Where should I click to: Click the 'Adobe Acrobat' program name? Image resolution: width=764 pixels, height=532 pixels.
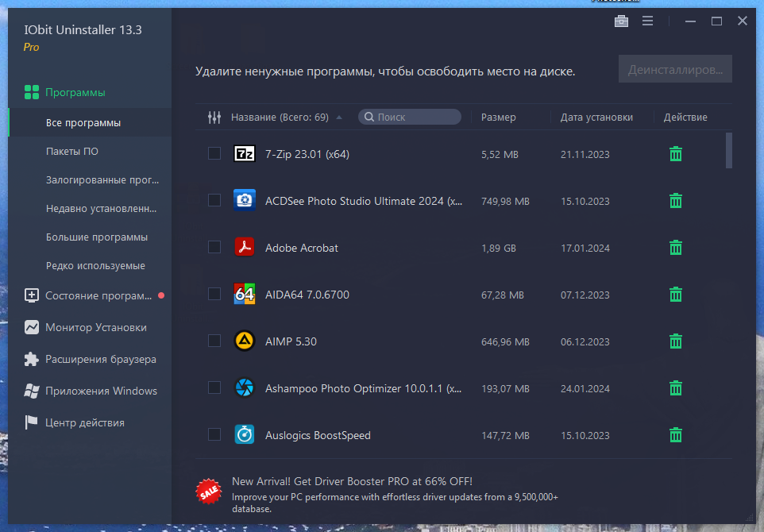[x=301, y=248]
